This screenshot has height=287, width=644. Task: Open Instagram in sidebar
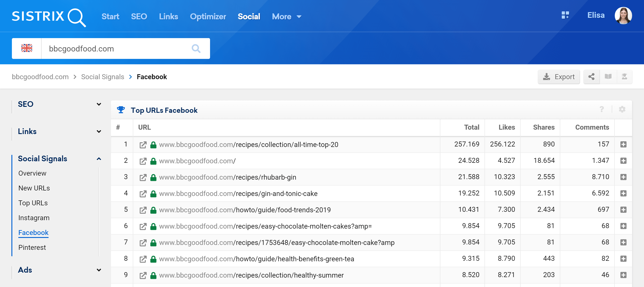click(x=34, y=218)
